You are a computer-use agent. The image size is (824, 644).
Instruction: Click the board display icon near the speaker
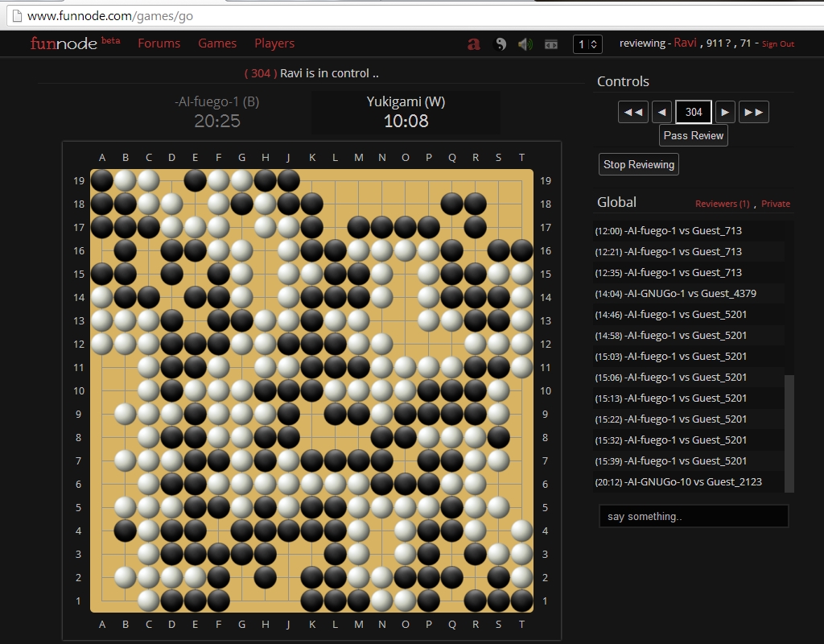551,44
